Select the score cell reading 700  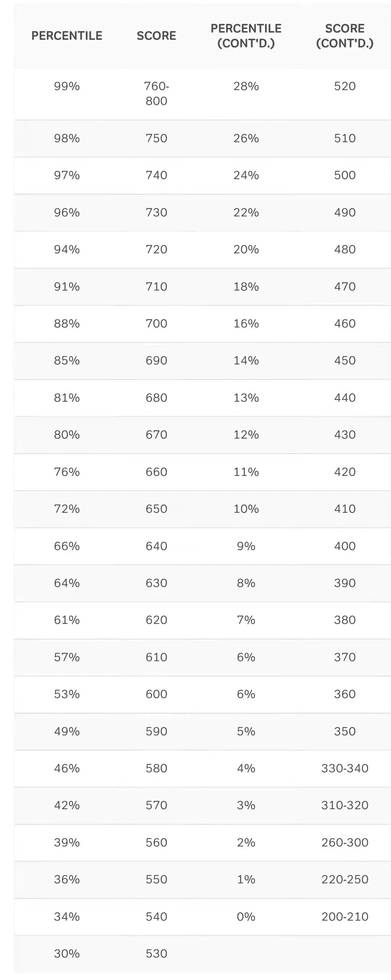coord(156,324)
